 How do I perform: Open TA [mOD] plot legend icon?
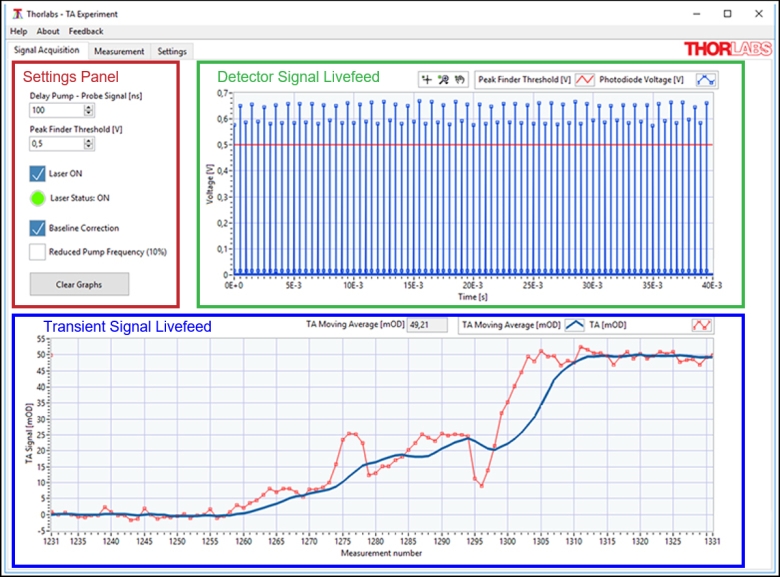coord(701,325)
